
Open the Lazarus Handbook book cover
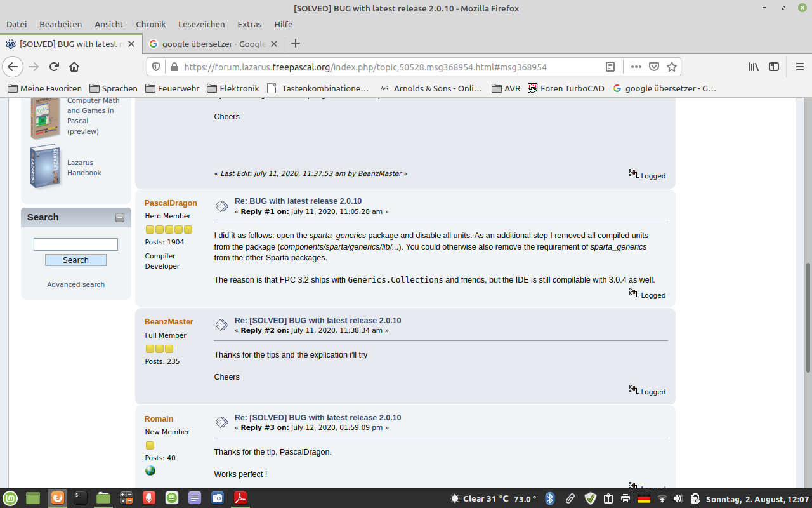click(x=46, y=166)
